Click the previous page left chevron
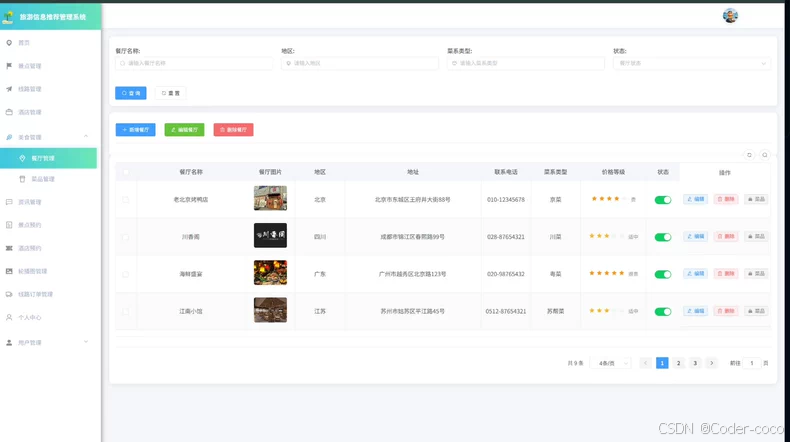Image resolution: width=790 pixels, height=442 pixels. pos(645,363)
